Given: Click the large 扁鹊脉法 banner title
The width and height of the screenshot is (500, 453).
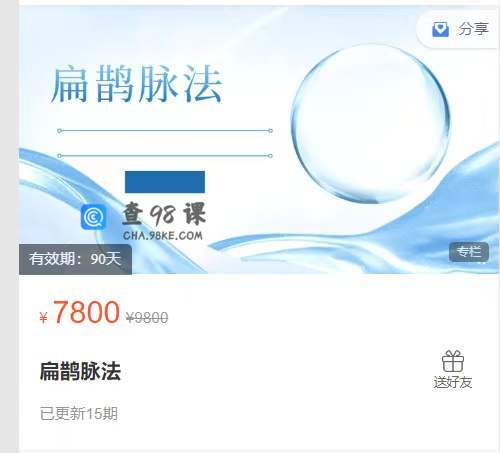Looking at the screenshot, I should [136, 84].
